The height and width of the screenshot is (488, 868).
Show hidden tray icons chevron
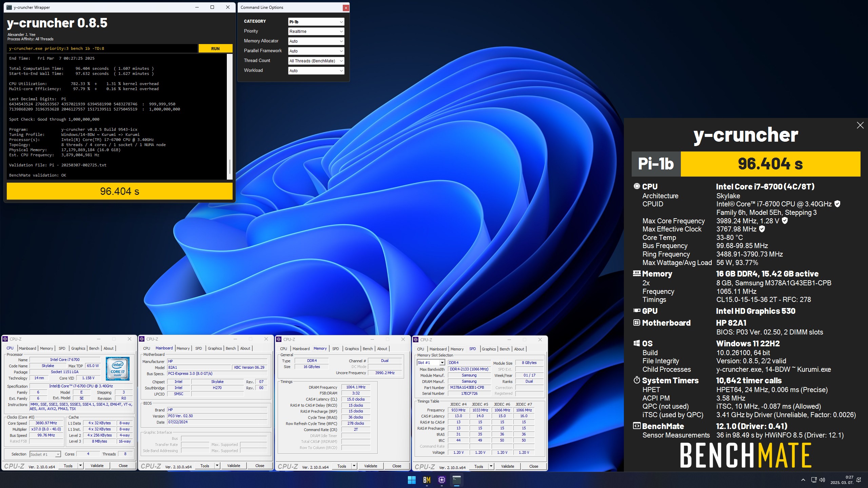click(803, 480)
